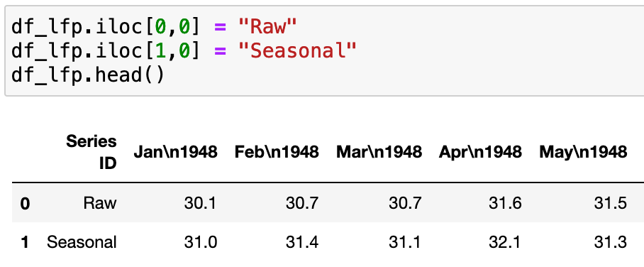Click the 31.4 value under Feb 1948
Screen dimensions: 644x267
pos(302,242)
